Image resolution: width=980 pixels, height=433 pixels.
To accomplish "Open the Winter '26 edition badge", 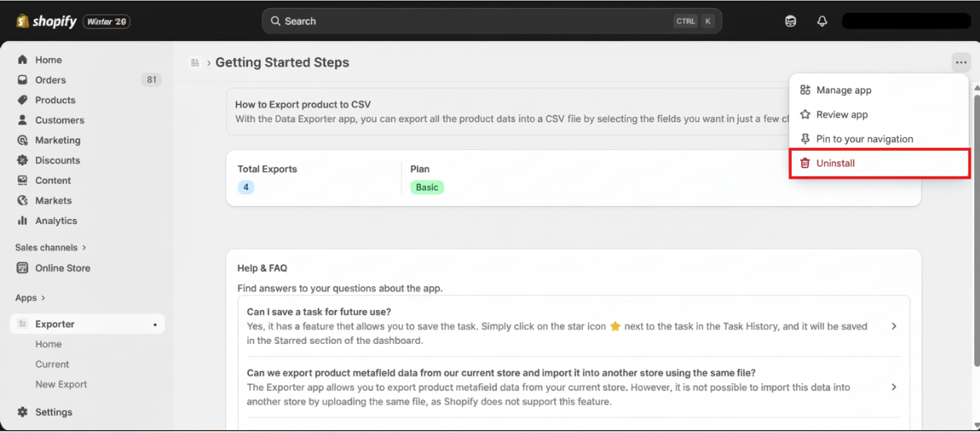I will [106, 22].
